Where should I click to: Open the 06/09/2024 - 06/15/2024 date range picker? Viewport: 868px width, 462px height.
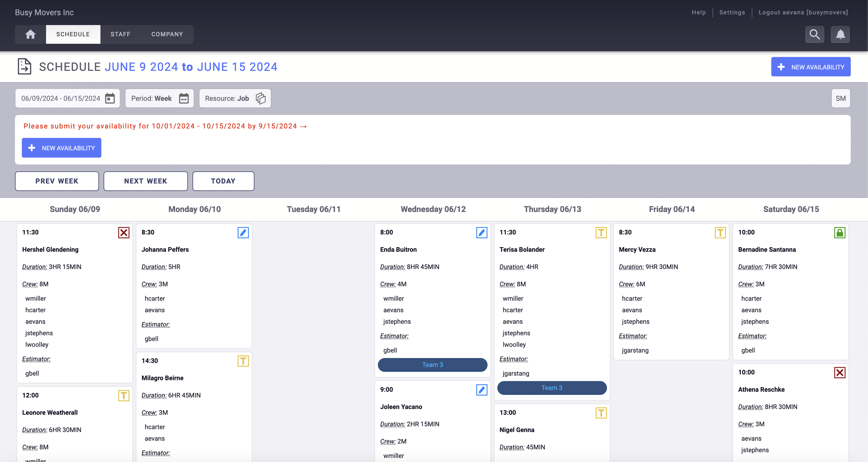tap(67, 98)
